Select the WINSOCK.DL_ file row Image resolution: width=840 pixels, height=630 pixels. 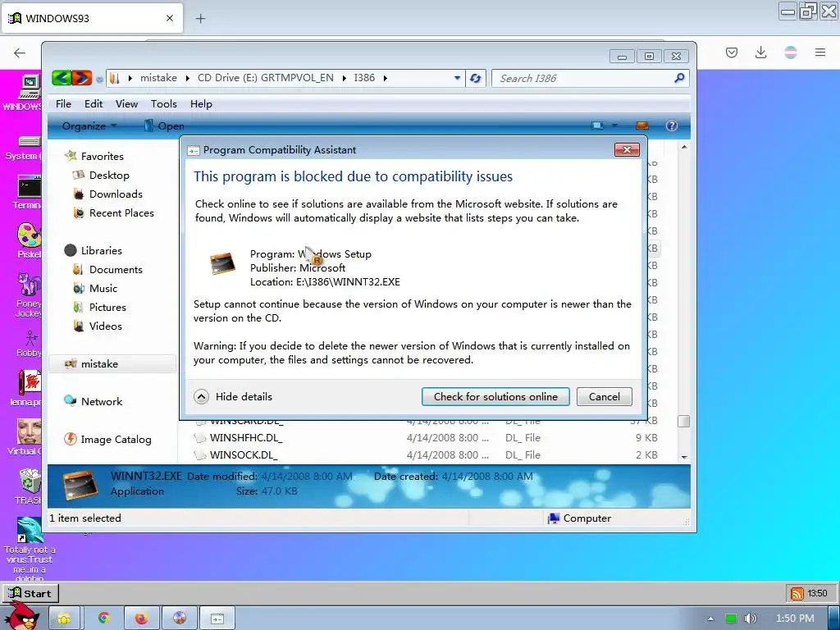click(427, 454)
